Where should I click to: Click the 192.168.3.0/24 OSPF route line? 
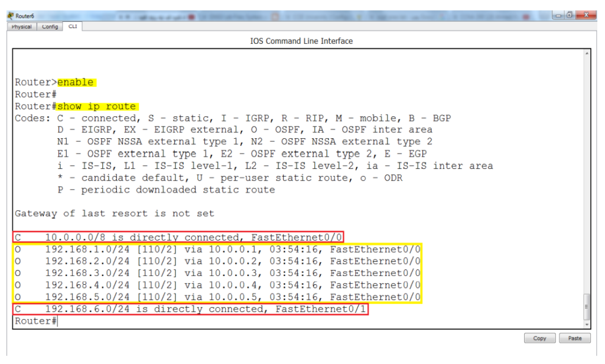217,273
